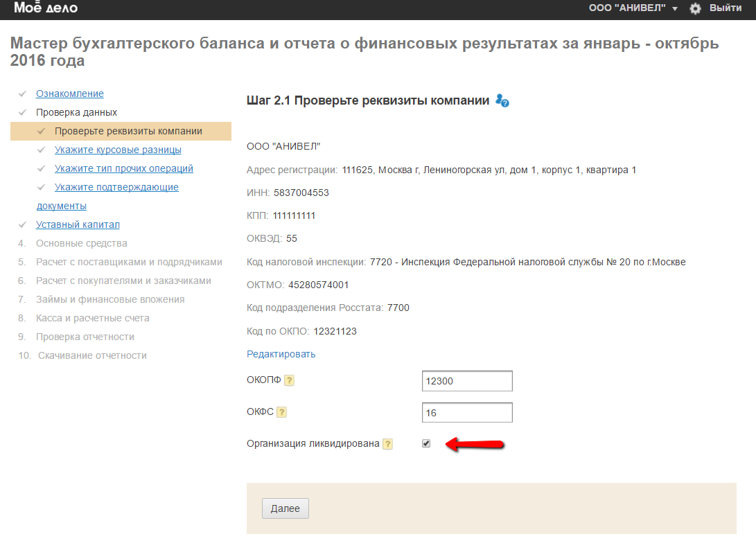Click the Моё дело logo
The image size is (756, 541).
pos(46,8)
